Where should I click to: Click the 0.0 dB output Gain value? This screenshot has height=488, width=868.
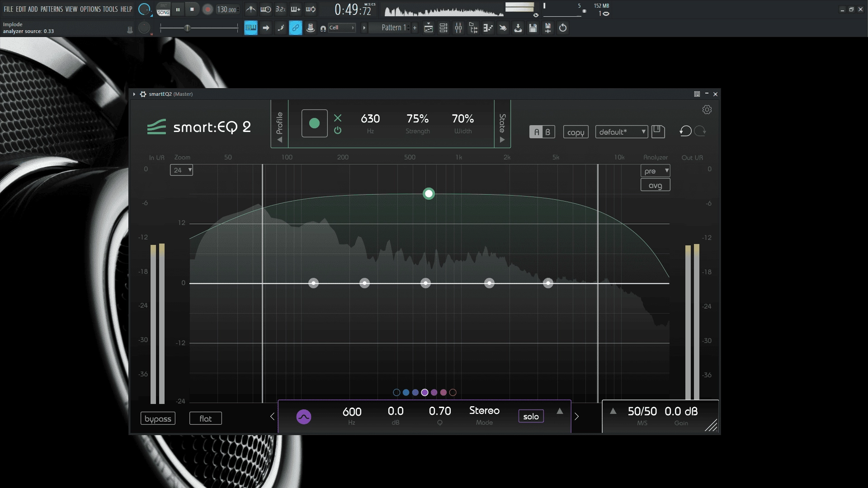681,411
